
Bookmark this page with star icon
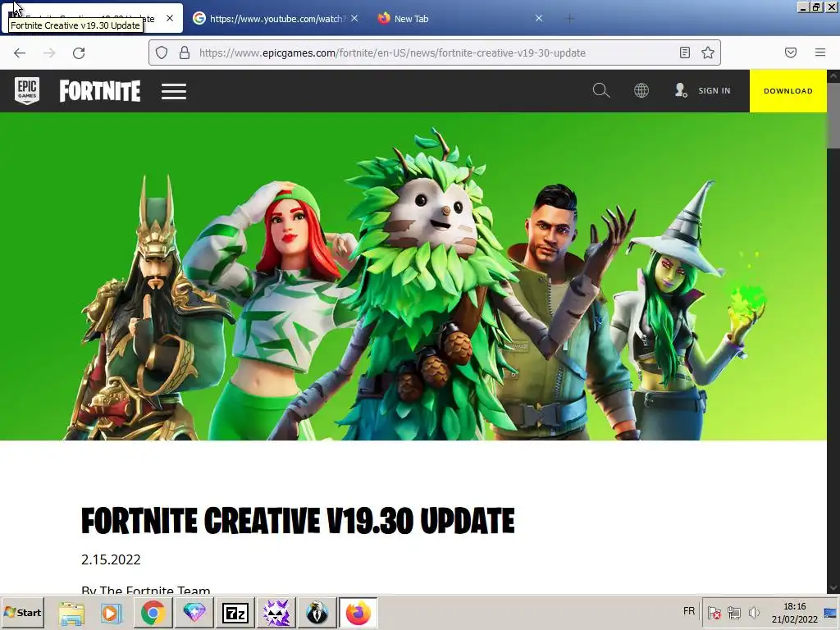click(708, 52)
